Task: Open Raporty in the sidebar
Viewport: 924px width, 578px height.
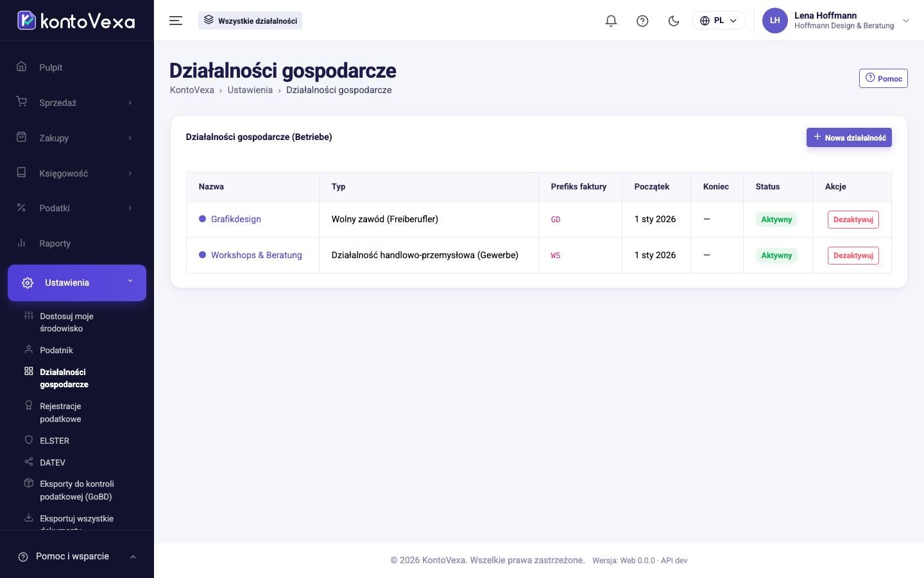Action: click(x=77, y=243)
